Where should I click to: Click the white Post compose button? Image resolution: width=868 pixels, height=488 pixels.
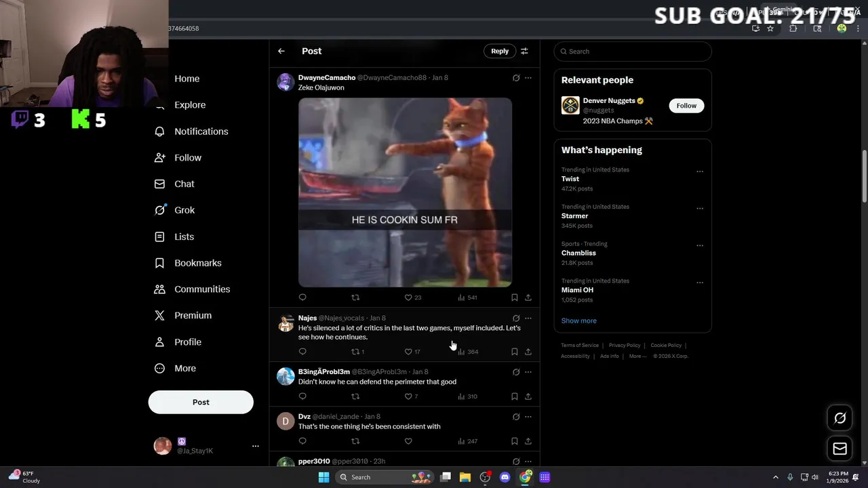point(201,402)
